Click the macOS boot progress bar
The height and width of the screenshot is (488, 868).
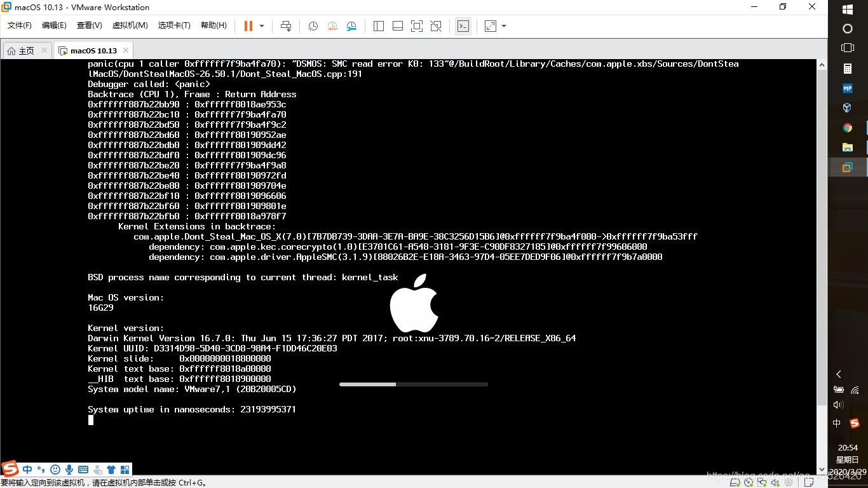414,384
